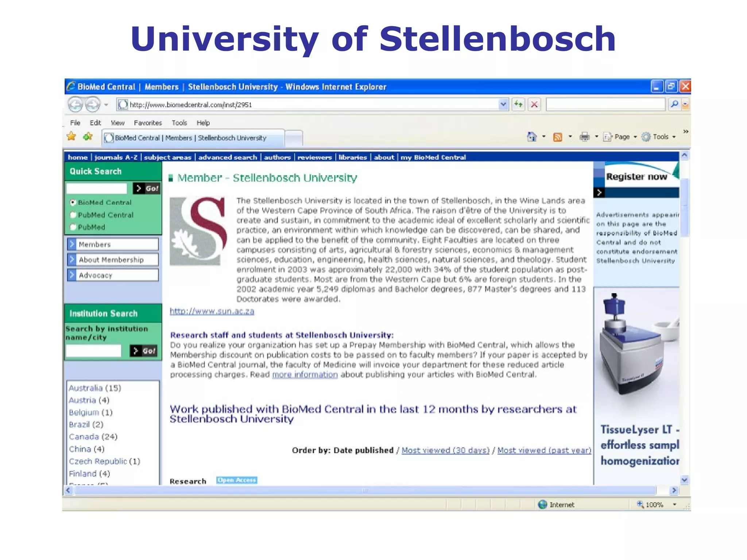Click the Internet zone globe icon

[542, 504]
